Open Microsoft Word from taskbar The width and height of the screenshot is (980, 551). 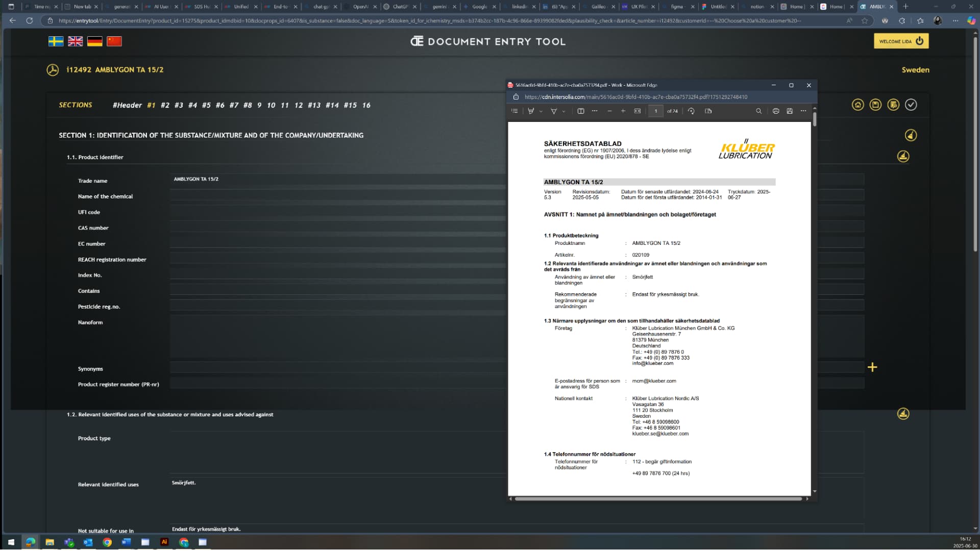click(126, 542)
